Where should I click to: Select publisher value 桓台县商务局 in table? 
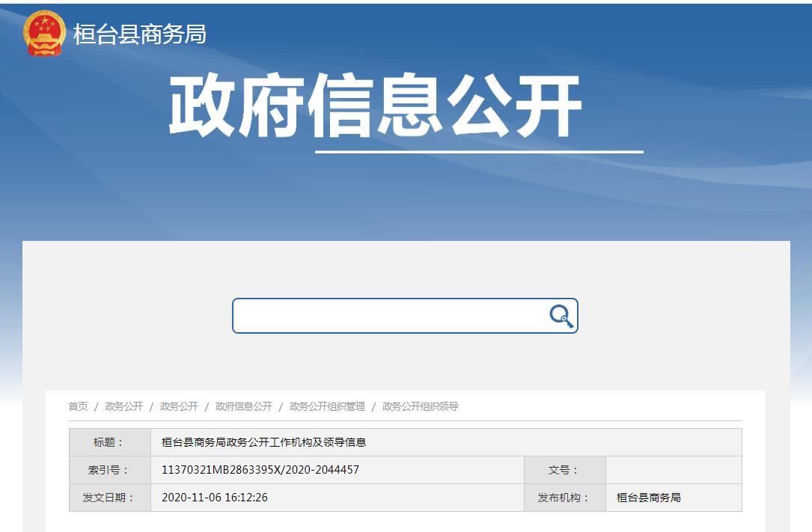click(x=648, y=498)
